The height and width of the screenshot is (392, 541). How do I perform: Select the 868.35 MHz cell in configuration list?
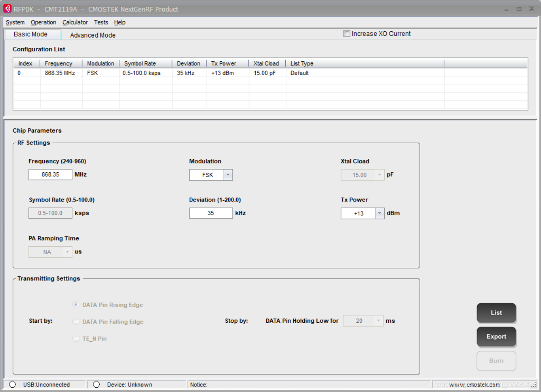(61, 73)
